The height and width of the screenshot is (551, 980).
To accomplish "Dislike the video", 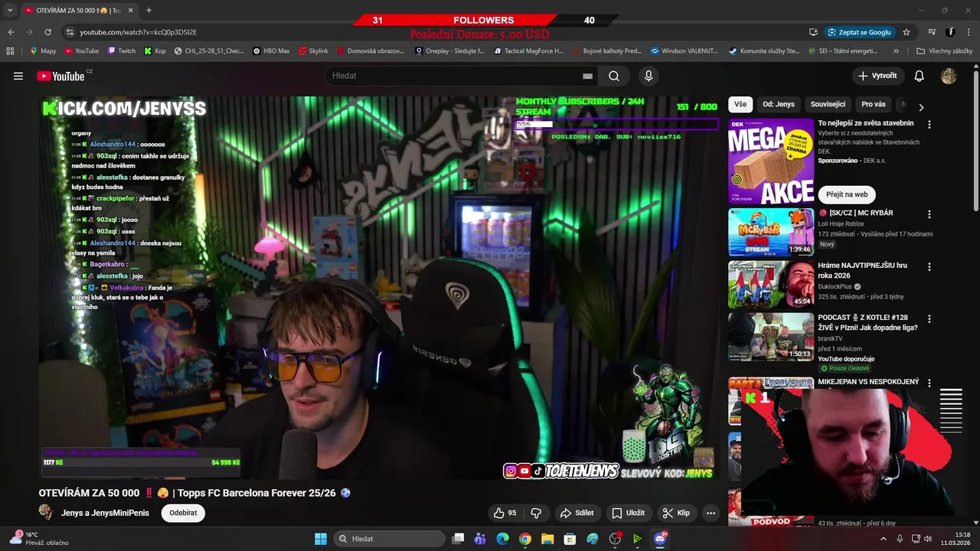I will 537,513.
